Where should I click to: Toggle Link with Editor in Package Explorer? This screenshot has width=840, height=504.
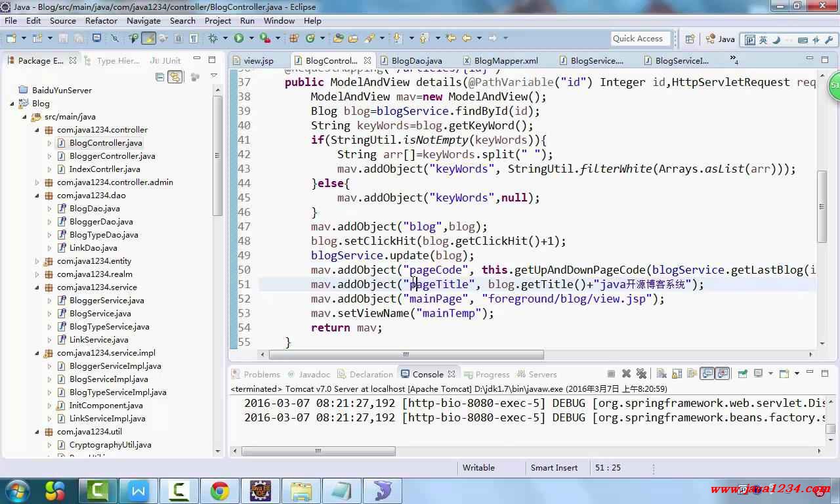point(175,77)
